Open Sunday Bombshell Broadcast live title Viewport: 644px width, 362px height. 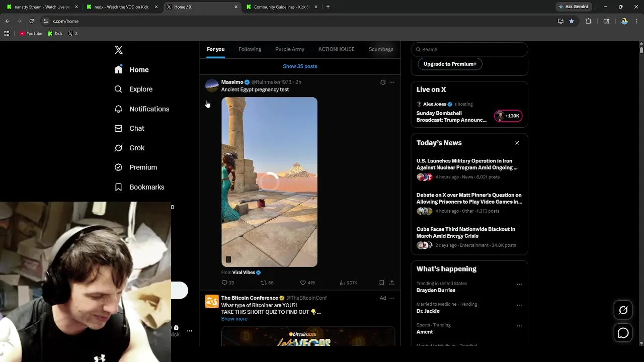click(451, 117)
